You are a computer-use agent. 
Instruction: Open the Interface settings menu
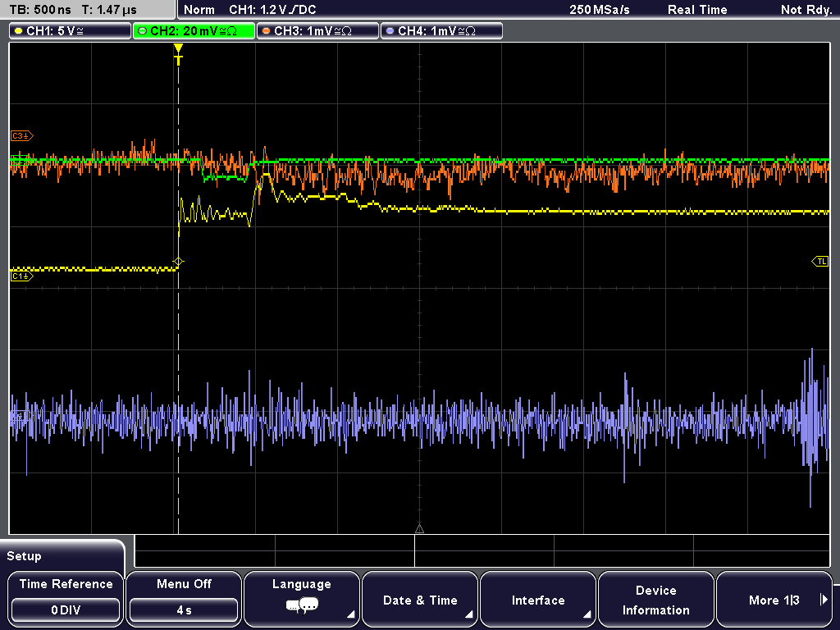click(538, 599)
